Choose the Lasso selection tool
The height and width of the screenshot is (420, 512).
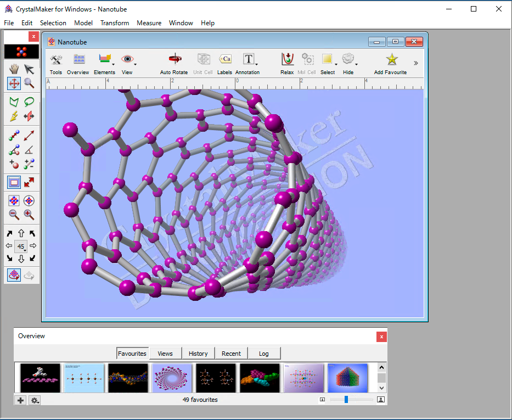29,102
